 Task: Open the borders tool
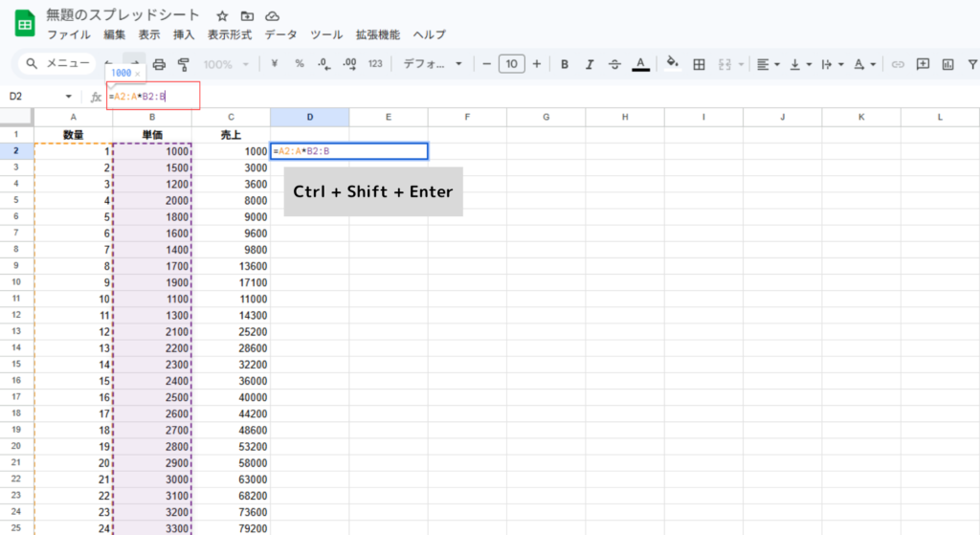click(699, 64)
